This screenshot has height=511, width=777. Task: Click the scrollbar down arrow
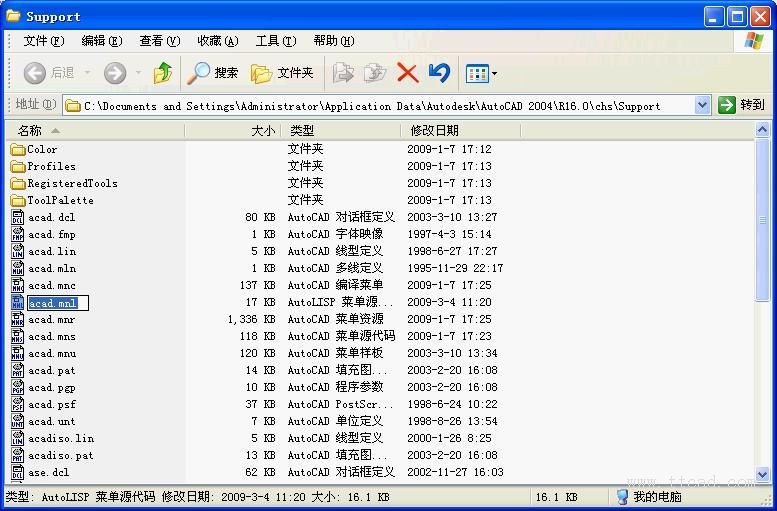click(763, 474)
